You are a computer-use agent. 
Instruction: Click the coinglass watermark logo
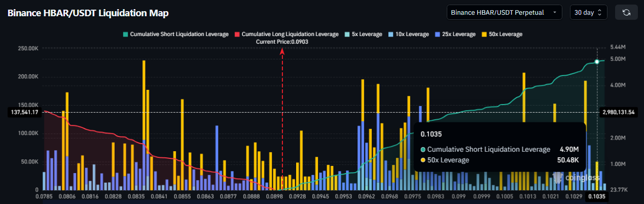pos(570,177)
